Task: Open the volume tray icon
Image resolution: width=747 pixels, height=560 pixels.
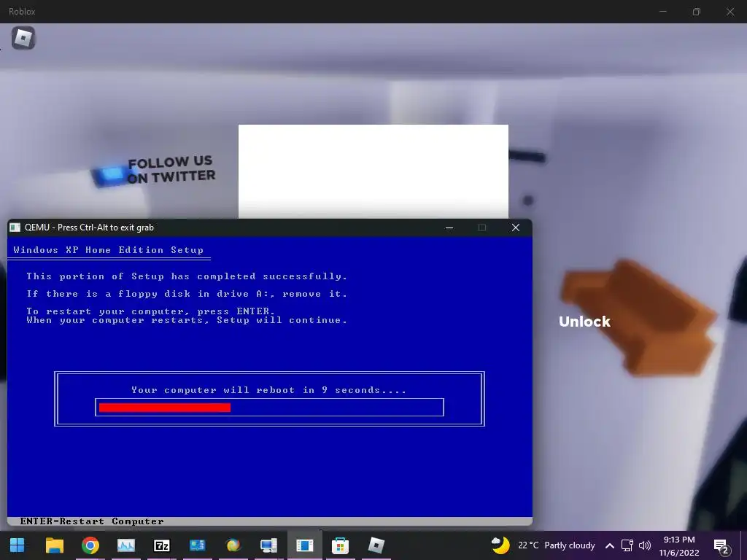Action: click(x=645, y=545)
